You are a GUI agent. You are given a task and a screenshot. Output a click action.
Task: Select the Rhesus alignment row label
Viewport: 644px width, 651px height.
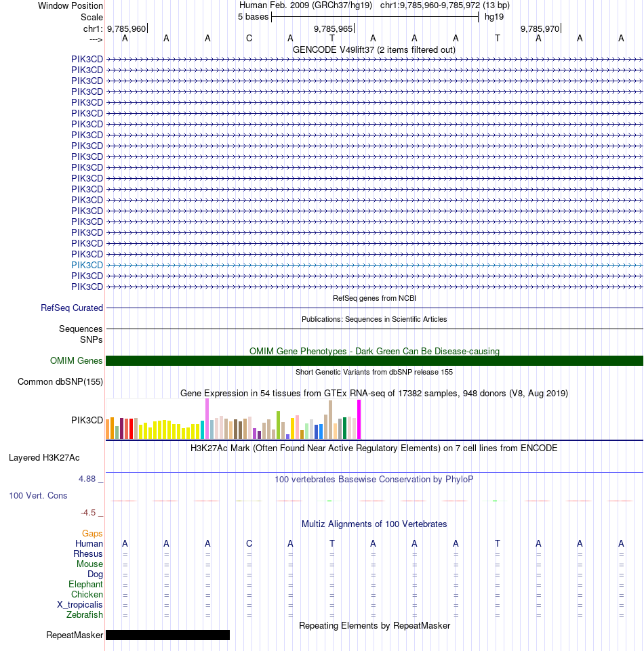tap(88, 554)
